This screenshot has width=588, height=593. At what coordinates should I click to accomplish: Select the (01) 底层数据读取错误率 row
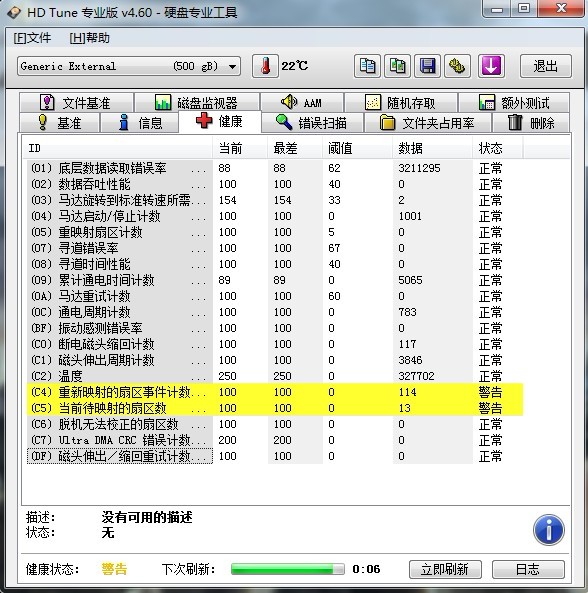[x=275, y=168]
